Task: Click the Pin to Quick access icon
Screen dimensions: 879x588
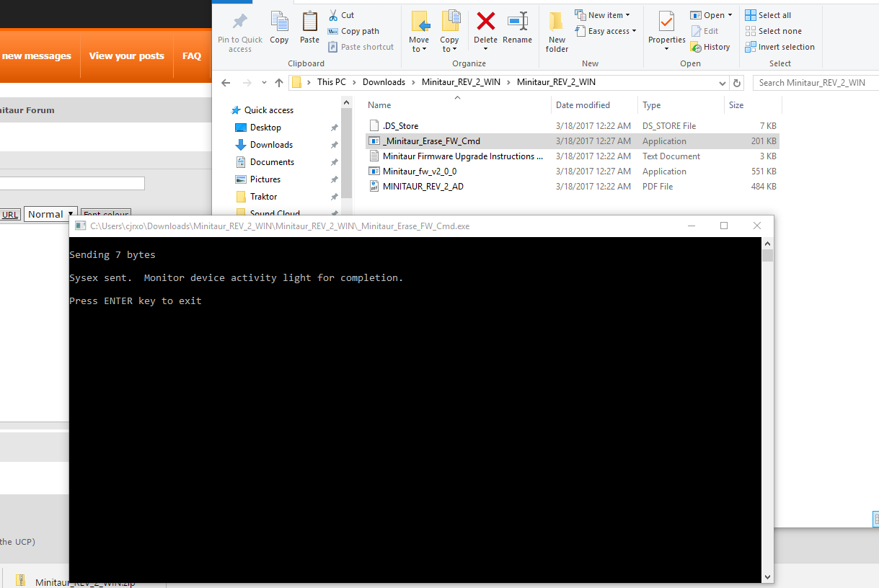Action: (240, 23)
